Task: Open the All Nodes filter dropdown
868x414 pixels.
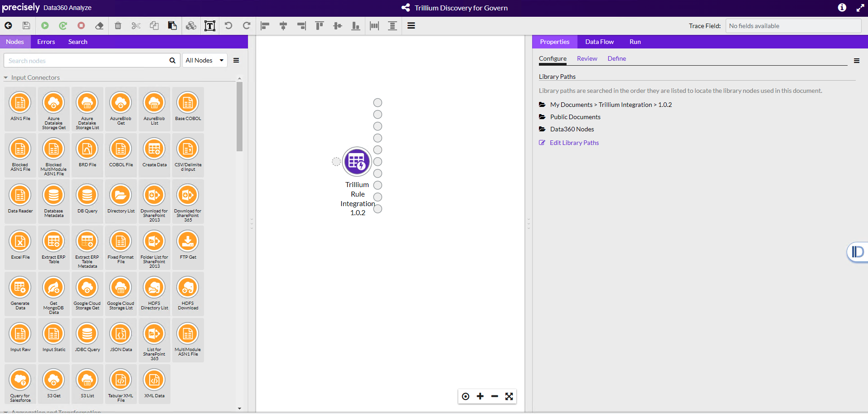Action: click(205, 60)
